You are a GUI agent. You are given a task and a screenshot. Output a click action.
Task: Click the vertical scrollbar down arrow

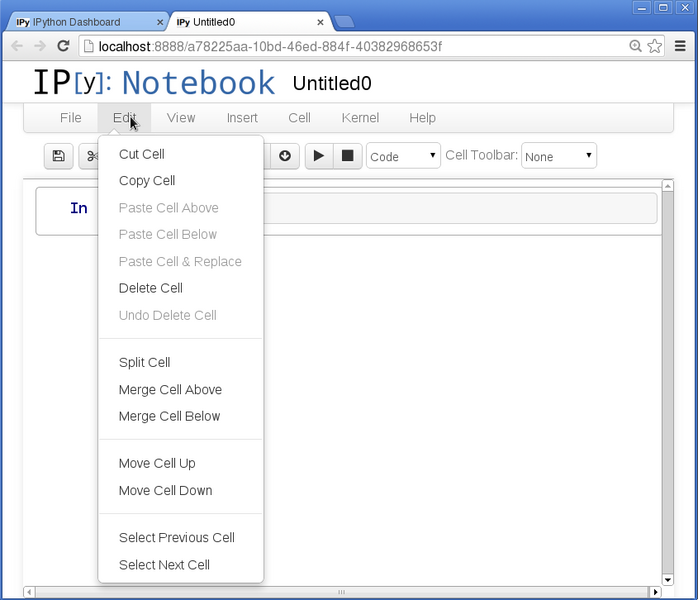(x=668, y=580)
